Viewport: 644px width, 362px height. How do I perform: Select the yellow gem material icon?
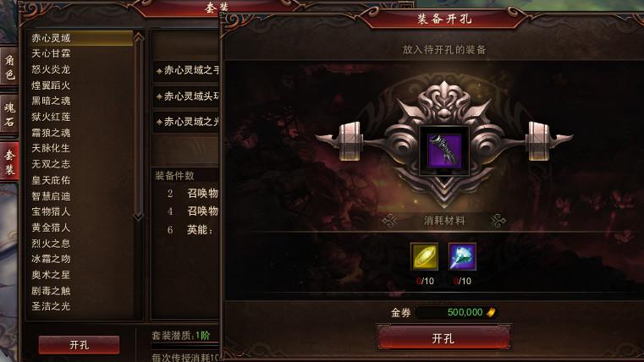click(x=424, y=257)
